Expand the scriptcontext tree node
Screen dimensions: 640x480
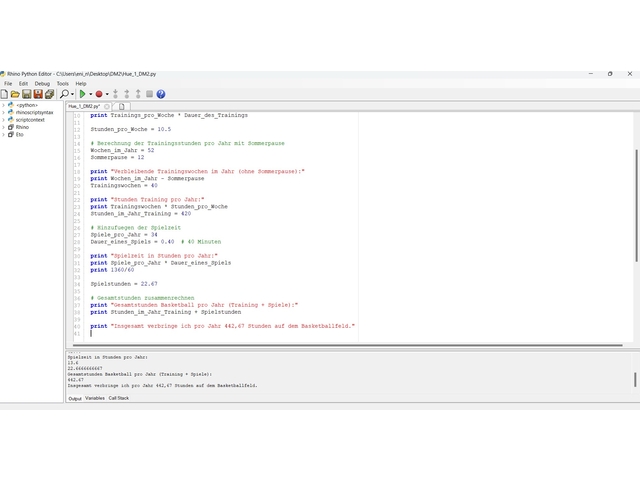3,120
